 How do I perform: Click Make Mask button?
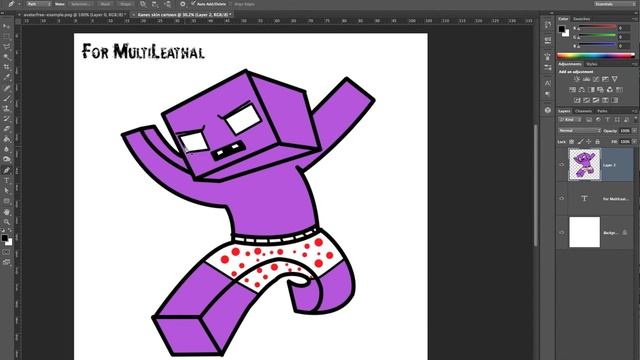point(105,4)
